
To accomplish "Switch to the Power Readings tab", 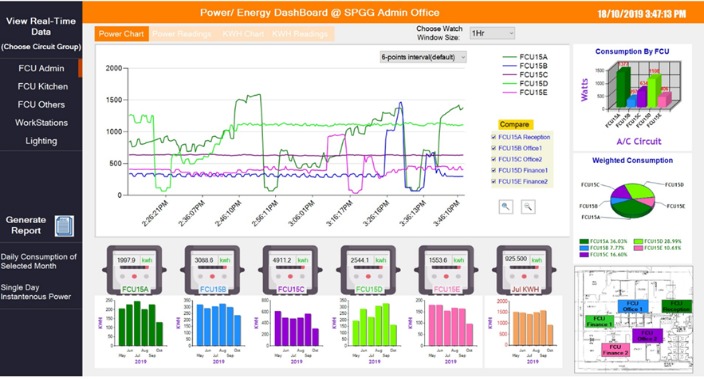I will (181, 34).
